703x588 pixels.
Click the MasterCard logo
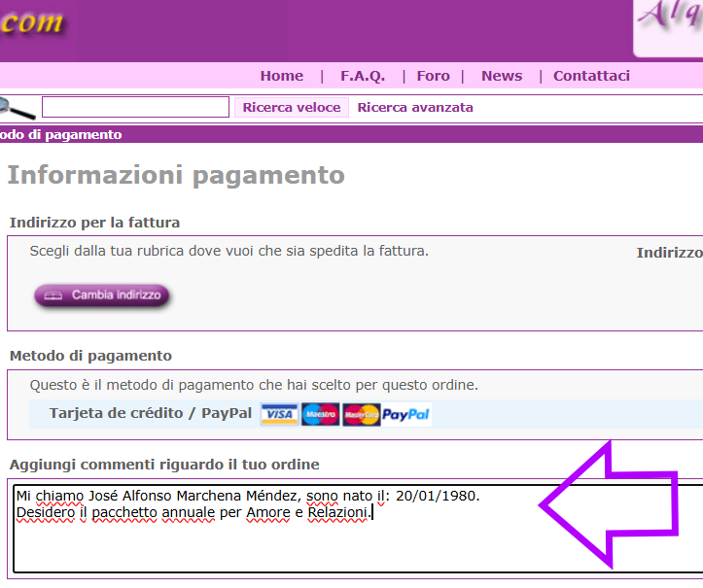point(361,414)
